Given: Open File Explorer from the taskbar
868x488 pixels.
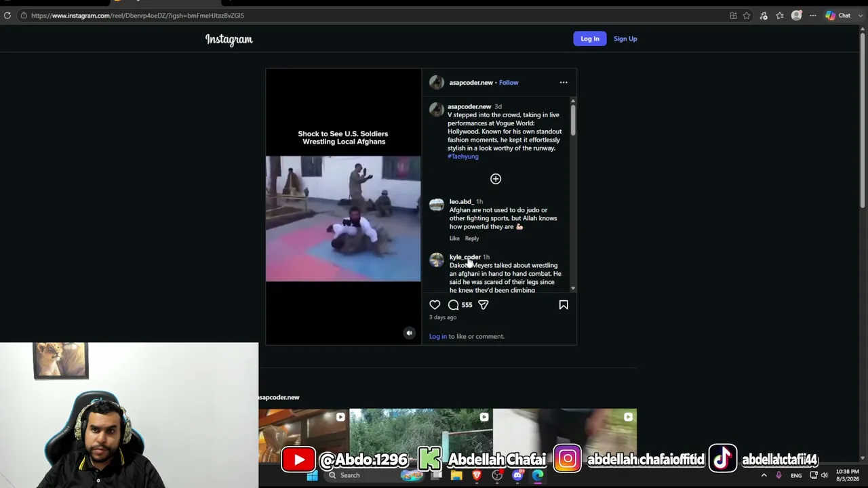Looking at the screenshot, I should coord(456,475).
